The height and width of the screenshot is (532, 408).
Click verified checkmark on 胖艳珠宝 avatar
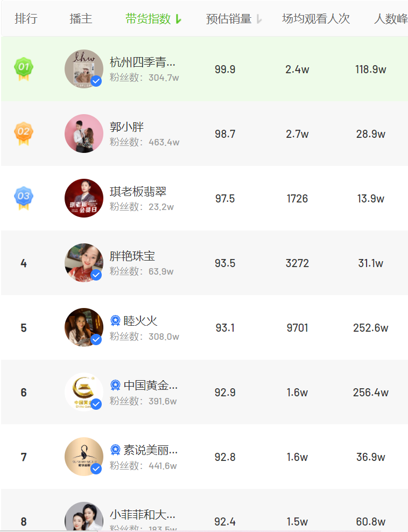click(96, 275)
